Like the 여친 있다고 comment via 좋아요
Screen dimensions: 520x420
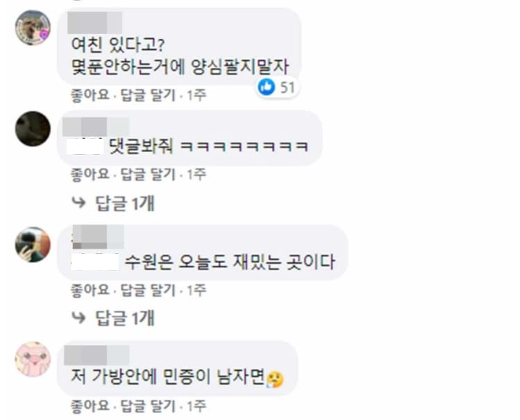coord(90,95)
